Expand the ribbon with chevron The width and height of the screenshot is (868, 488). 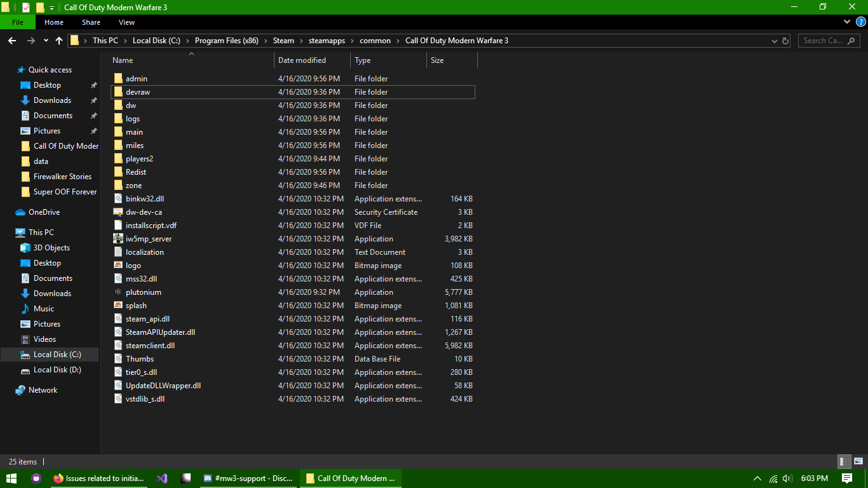click(x=847, y=22)
